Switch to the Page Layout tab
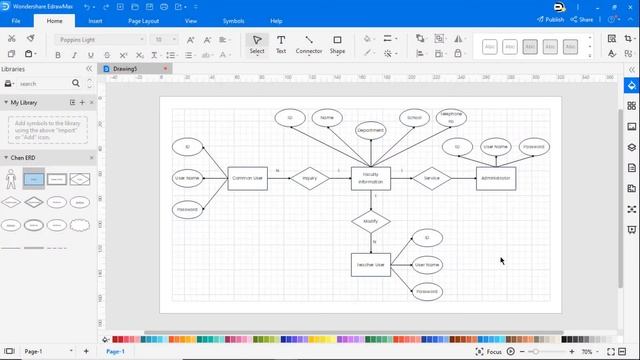 point(143,21)
